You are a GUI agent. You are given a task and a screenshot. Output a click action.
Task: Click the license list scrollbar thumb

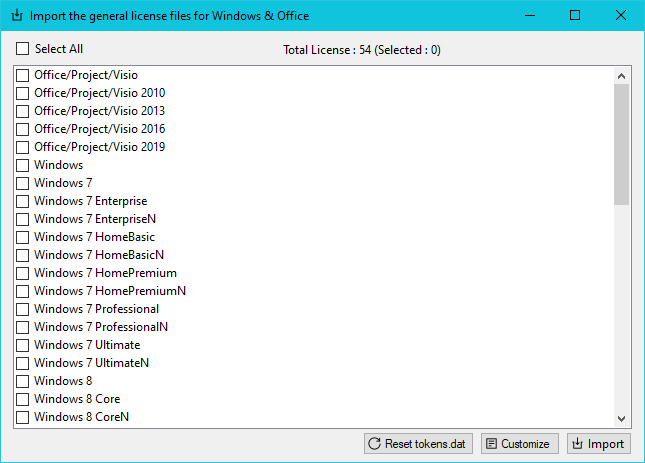[x=622, y=144]
